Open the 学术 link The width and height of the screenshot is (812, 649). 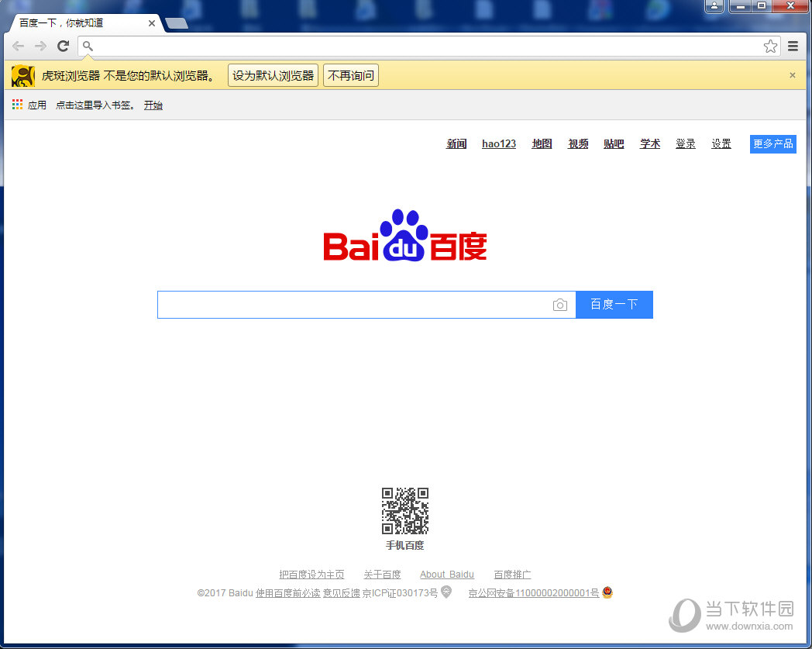click(x=650, y=143)
